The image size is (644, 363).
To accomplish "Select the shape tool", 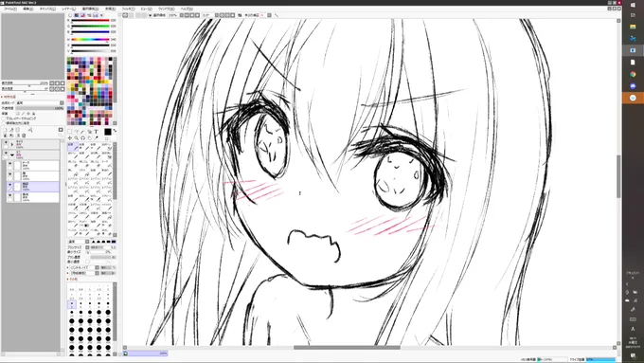I will pyautogui.click(x=90, y=131).
